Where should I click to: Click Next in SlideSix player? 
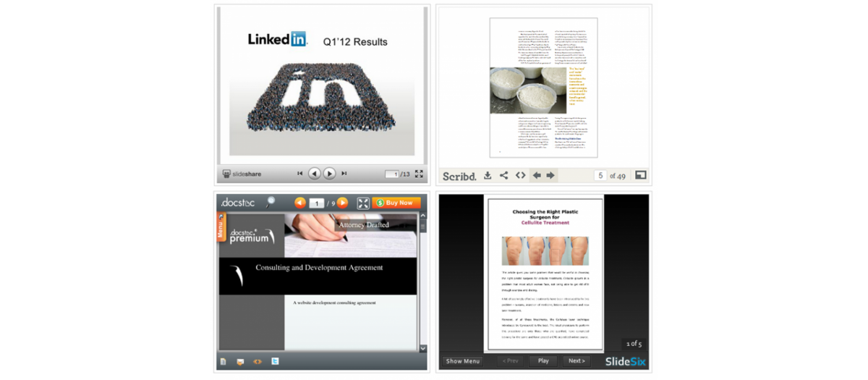tap(576, 361)
